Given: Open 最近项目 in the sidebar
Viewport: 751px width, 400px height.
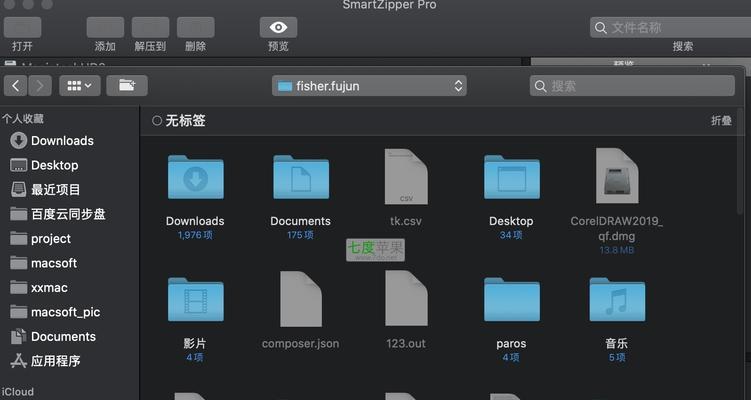Looking at the screenshot, I should coord(45,190).
